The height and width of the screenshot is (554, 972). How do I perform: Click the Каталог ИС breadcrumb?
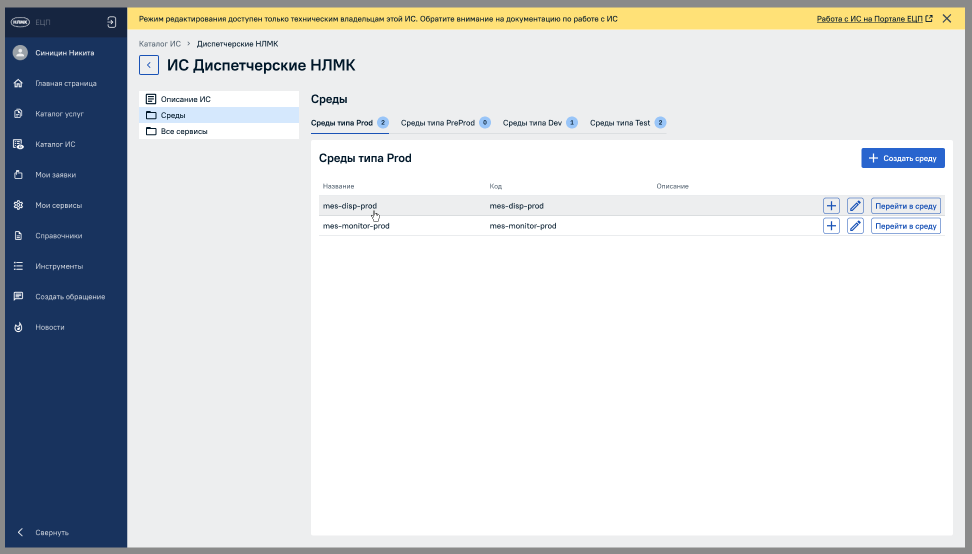pyautogui.click(x=159, y=44)
